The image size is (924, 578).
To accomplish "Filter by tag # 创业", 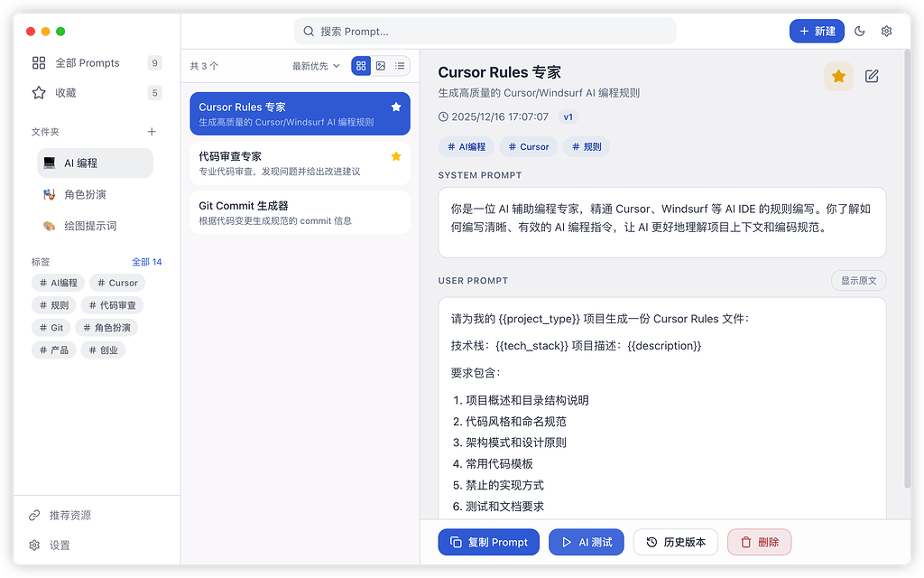I will (x=103, y=350).
